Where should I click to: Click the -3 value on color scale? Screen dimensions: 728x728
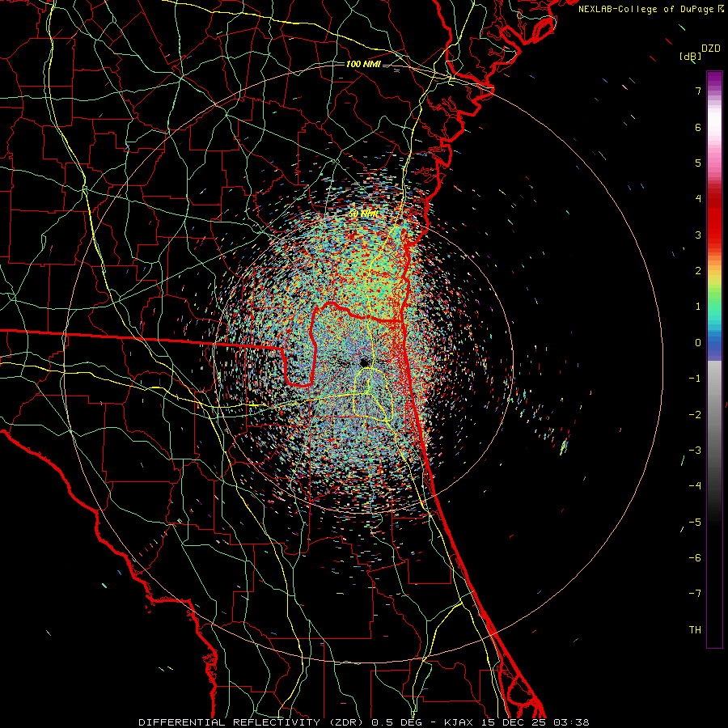coord(695,451)
